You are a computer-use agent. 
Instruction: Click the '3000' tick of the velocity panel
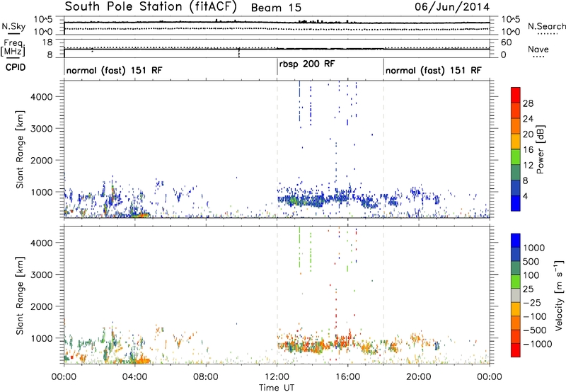pyautogui.click(x=41, y=275)
